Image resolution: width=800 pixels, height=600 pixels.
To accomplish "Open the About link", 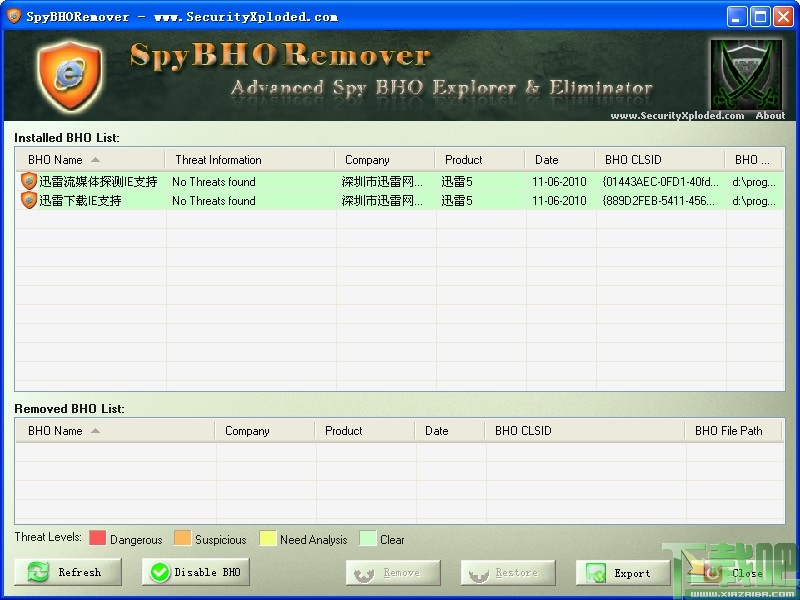I will click(x=770, y=115).
